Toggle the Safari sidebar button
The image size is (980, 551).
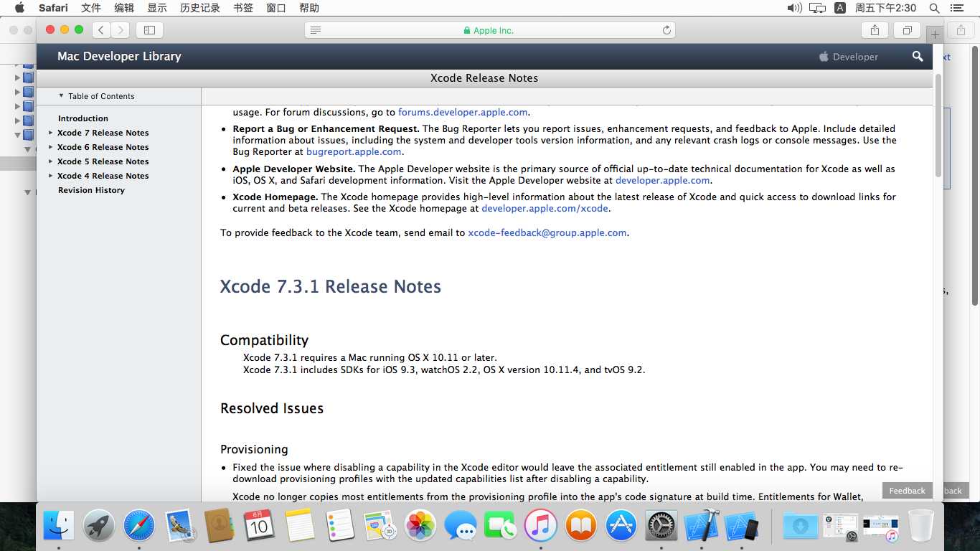[x=149, y=30]
